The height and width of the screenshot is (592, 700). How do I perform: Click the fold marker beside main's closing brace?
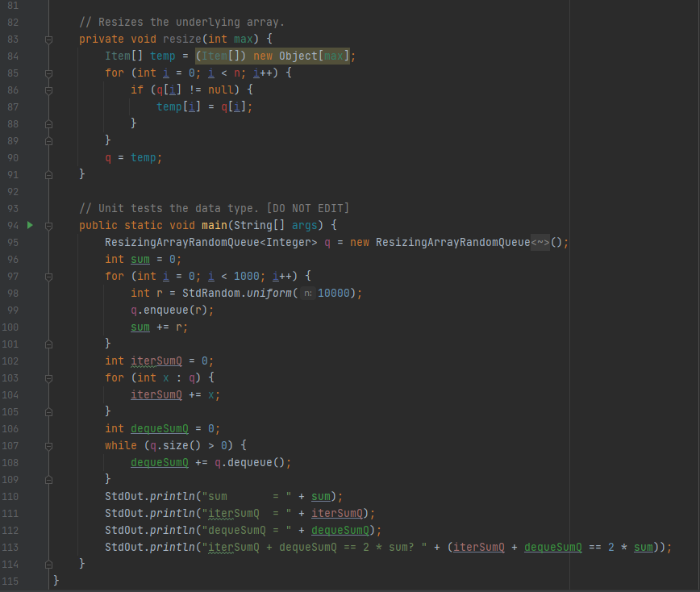click(x=48, y=564)
